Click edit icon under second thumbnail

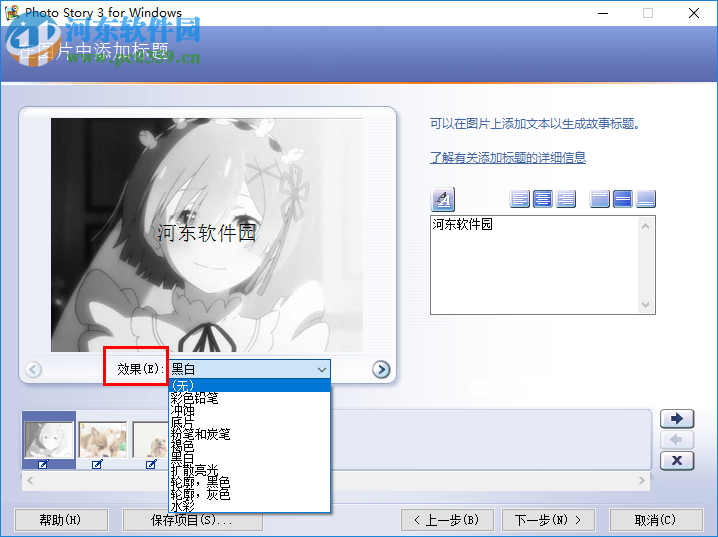97,465
